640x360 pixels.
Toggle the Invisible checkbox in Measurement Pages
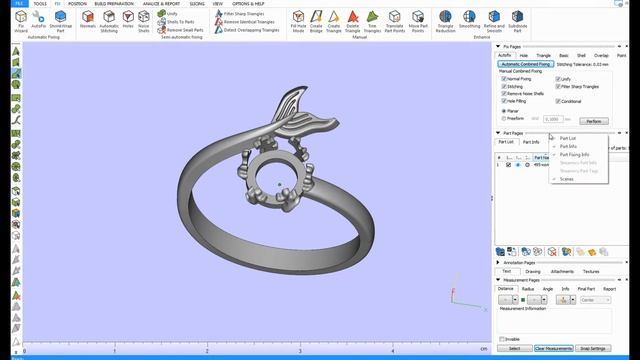(502, 339)
